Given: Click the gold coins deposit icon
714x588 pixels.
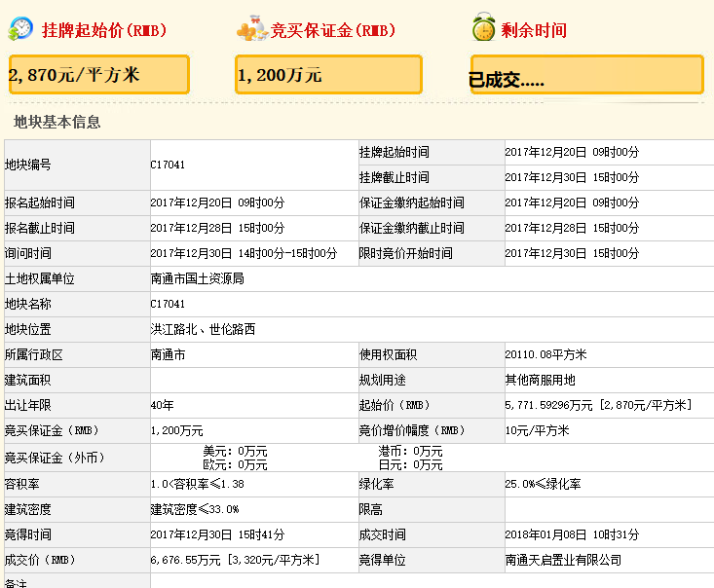Looking at the screenshot, I should point(252,28).
